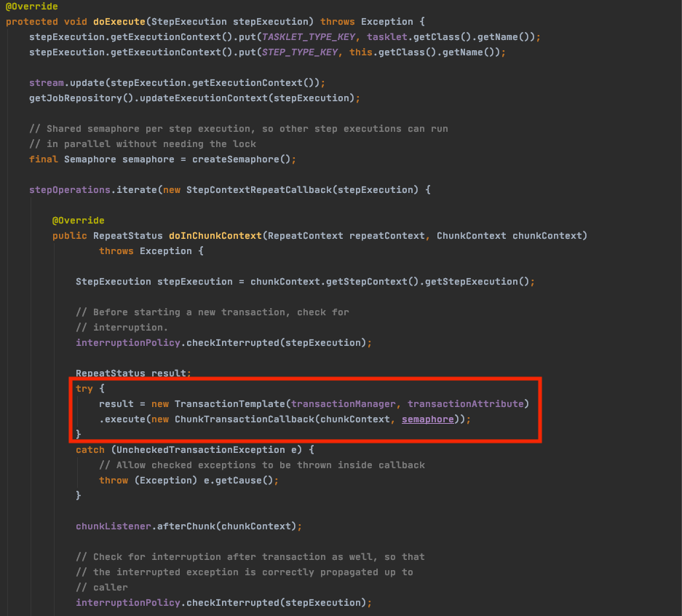Click the ChunkTransactionCallback class name
This screenshot has width=682, height=616.
(245, 419)
